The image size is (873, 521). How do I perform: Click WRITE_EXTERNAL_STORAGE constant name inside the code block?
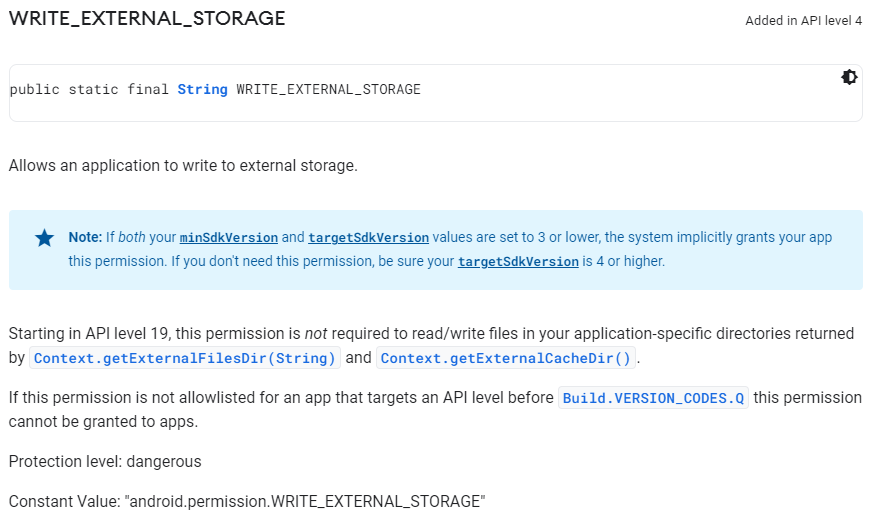point(328,89)
